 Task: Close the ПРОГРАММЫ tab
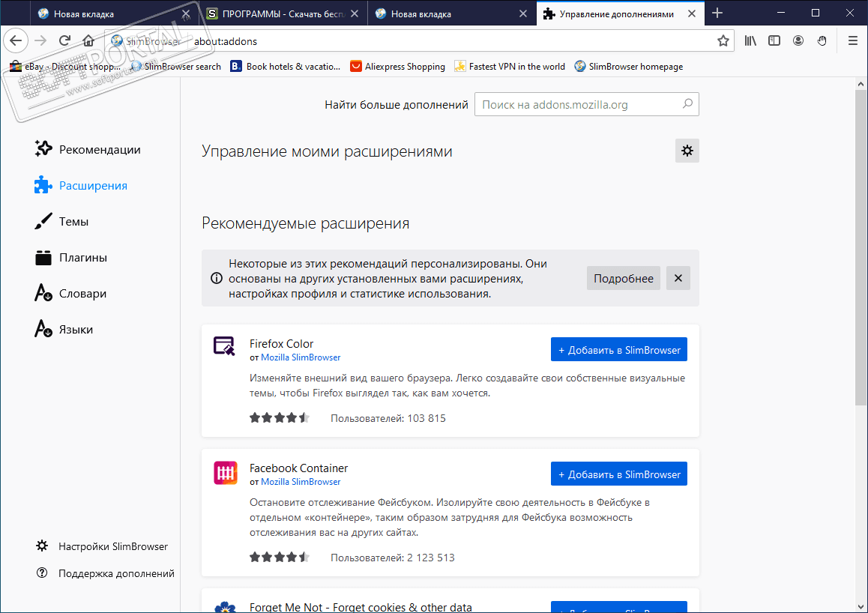[355, 13]
